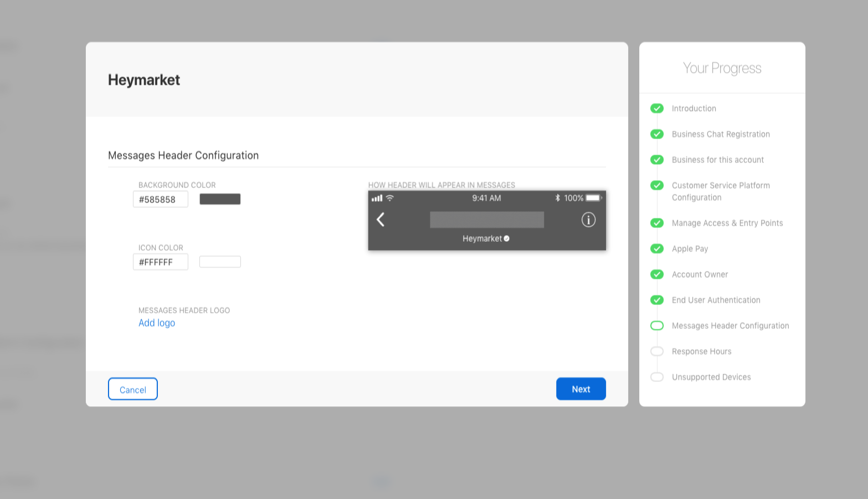Open the Introduction step
Image resolution: width=868 pixels, height=499 pixels.
point(694,108)
